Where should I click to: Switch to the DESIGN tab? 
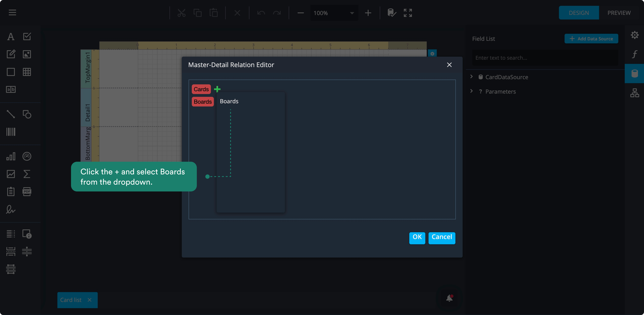pos(579,13)
